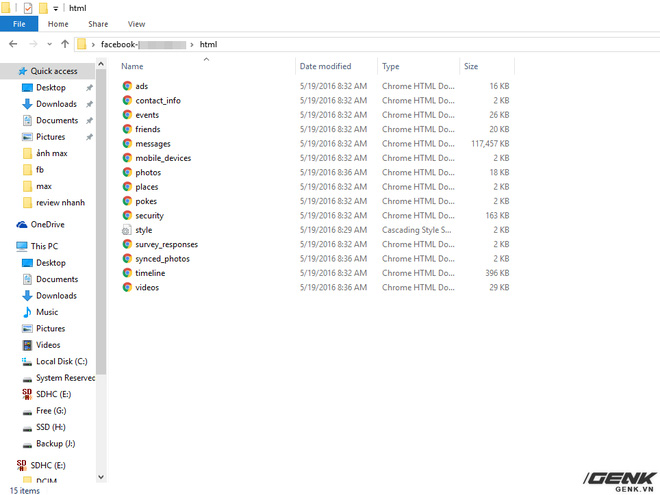
Task: Open bottom SDHC (E:) root item
Action: (48, 465)
